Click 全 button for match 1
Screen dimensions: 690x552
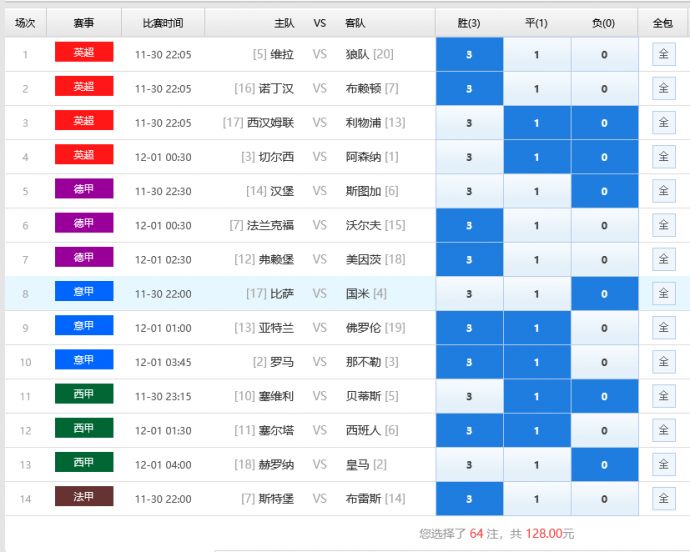[663, 54]
